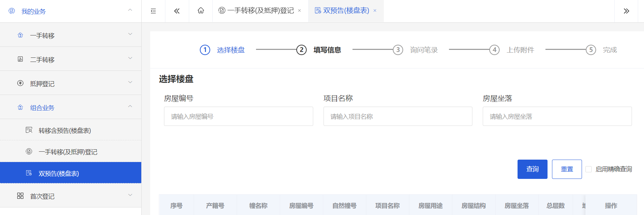
Task: Collapse the 我的业务 top menu
Action: pos(130,10)
